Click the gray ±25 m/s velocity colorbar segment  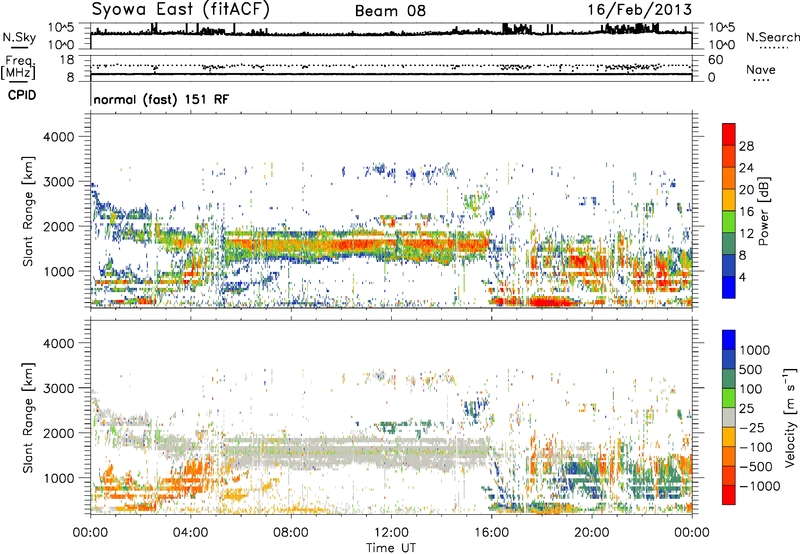pos(729,417)
